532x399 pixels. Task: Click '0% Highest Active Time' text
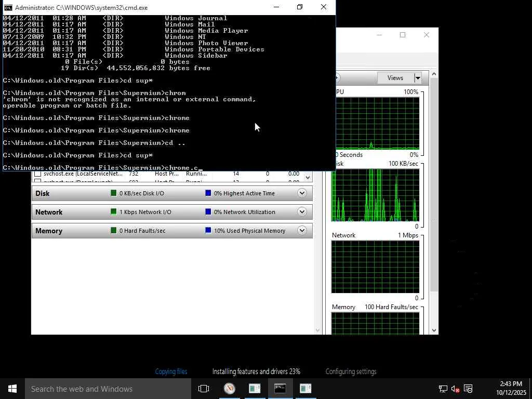click(244, 193)
